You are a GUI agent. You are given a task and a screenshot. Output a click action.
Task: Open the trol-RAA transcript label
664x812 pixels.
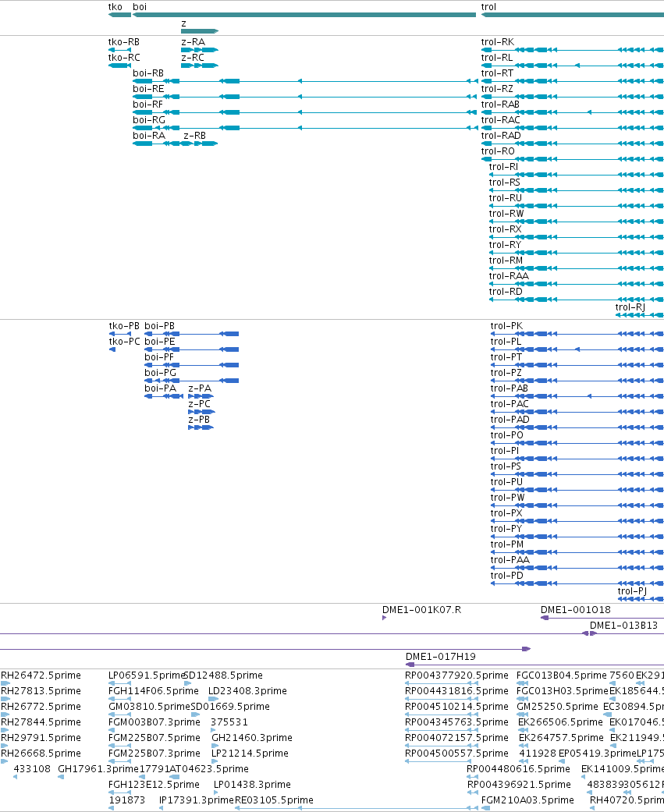pyautogui.click(x=509, y=275)
